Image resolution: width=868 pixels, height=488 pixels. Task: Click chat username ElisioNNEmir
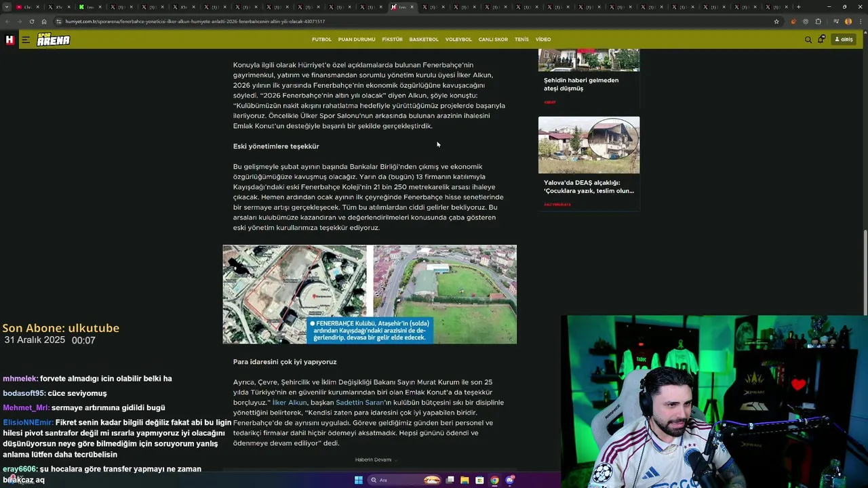[28, 422]
